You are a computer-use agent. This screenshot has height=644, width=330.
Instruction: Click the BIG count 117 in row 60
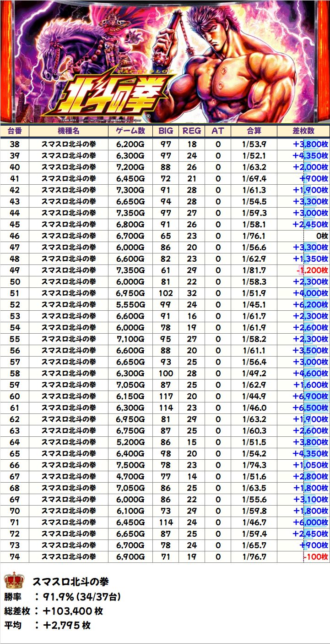(166, 396)
